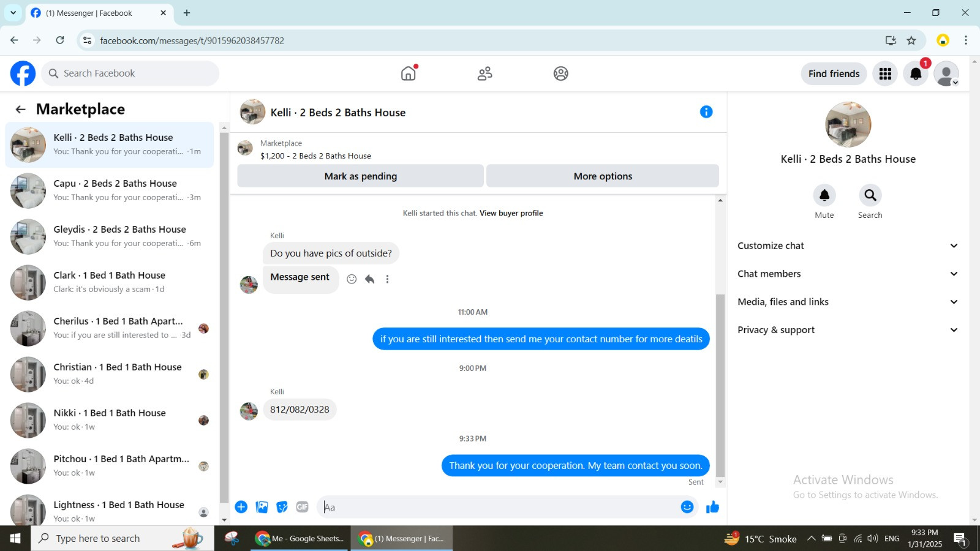
Task: Send a thumbs-up like
Action: pos(712,507)
